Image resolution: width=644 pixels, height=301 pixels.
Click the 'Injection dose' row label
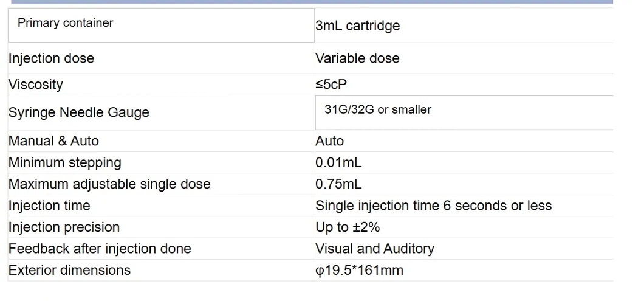(52, 58)
